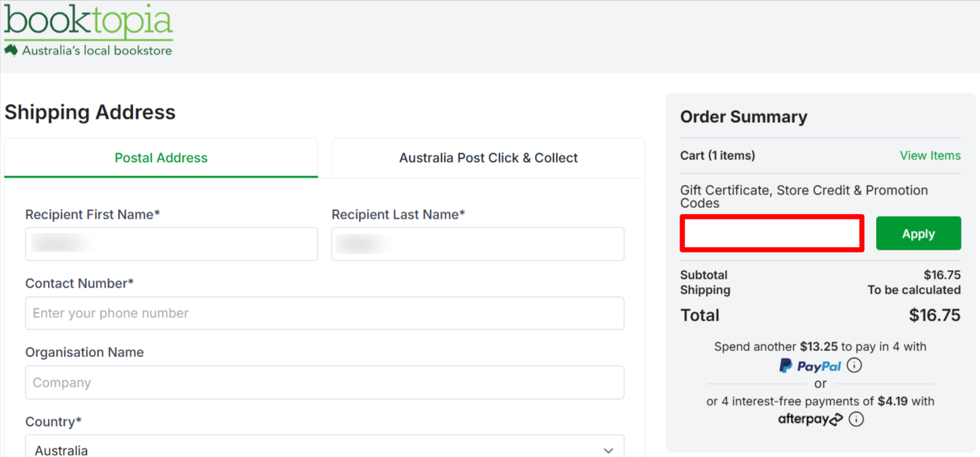980x457 pixels.
Task: Click the 'To be calculated' shipping text
Action: point(914,290)
